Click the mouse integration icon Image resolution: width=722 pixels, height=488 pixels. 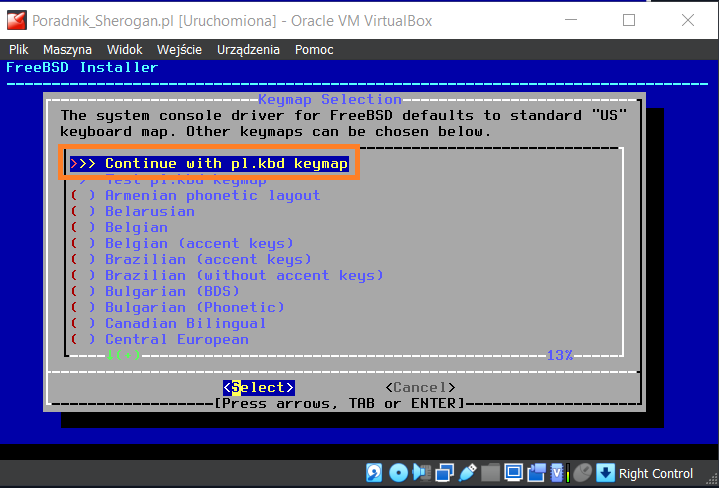(581, 473)
